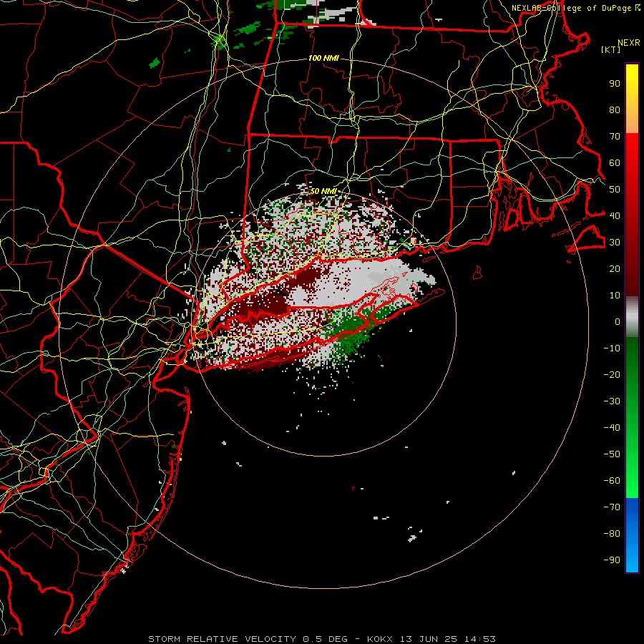The height and width of the screenshot is (644, 644).
Task: Click the STORM RELATIVE VELOCITY product title
Action: pyautogui.click(x=222, y=639)
